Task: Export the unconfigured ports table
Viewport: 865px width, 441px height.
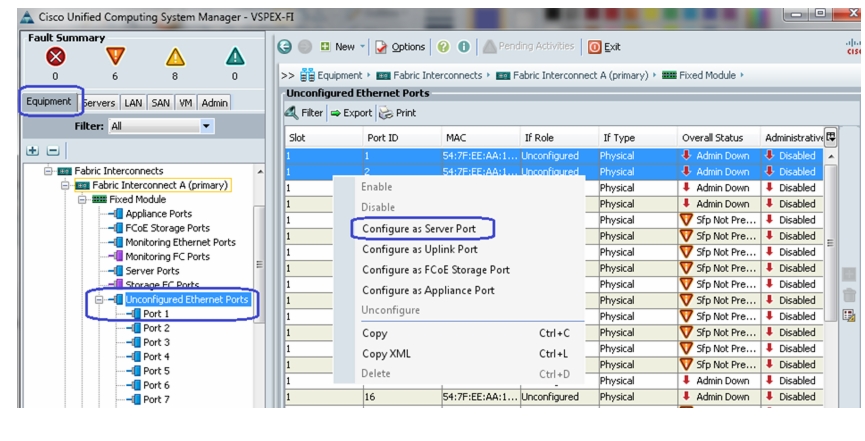Action: pos(351,113)
